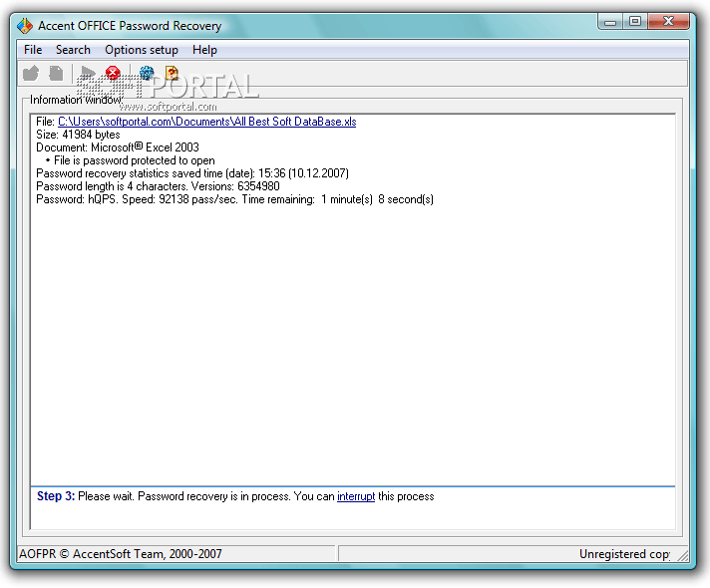Click the greyed-out Start recovery play icon

(88, 74)
